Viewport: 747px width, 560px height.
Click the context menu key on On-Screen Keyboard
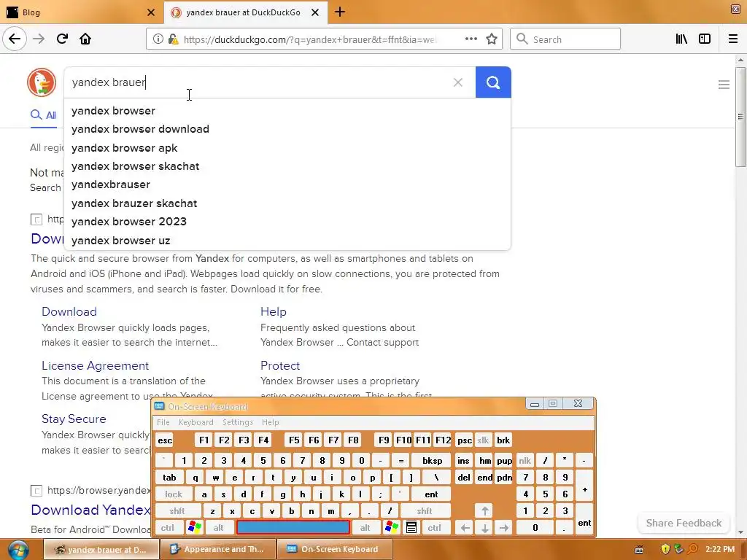411,527
